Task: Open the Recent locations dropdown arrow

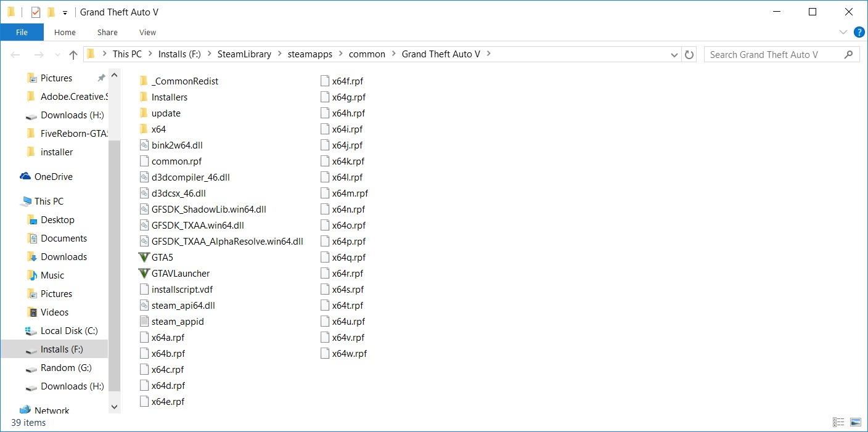Action: pyautogui.click(x=57, y=55)
